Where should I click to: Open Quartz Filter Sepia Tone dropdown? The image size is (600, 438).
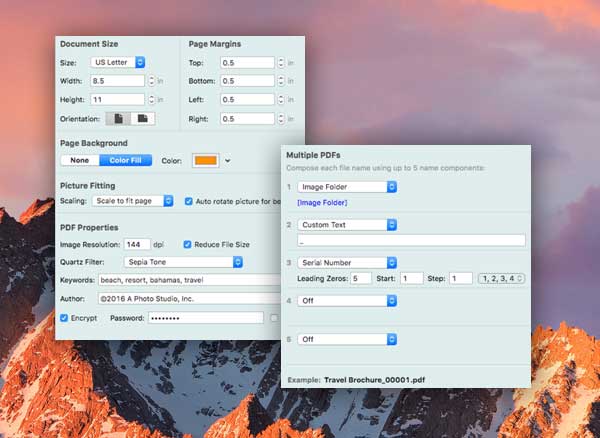coord(183,262)
